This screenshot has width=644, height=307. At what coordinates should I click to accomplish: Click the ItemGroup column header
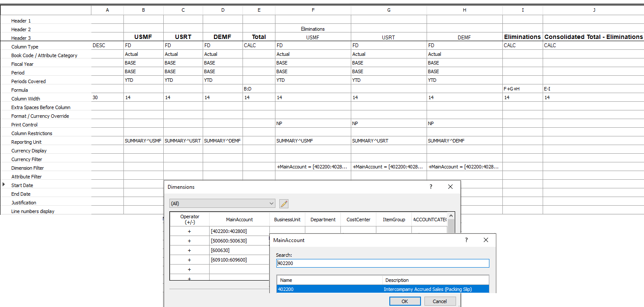click(394, 220)
